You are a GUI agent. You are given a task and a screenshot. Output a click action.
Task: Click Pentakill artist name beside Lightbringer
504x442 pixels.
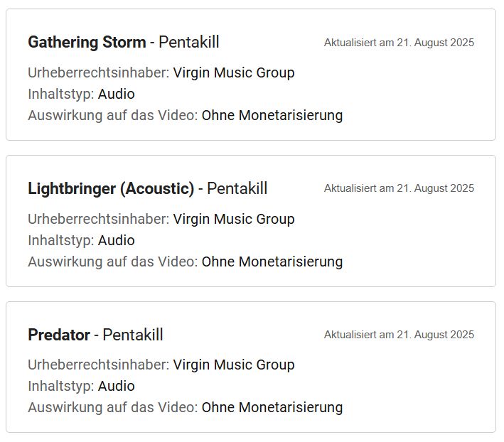[x=237, y=188]
